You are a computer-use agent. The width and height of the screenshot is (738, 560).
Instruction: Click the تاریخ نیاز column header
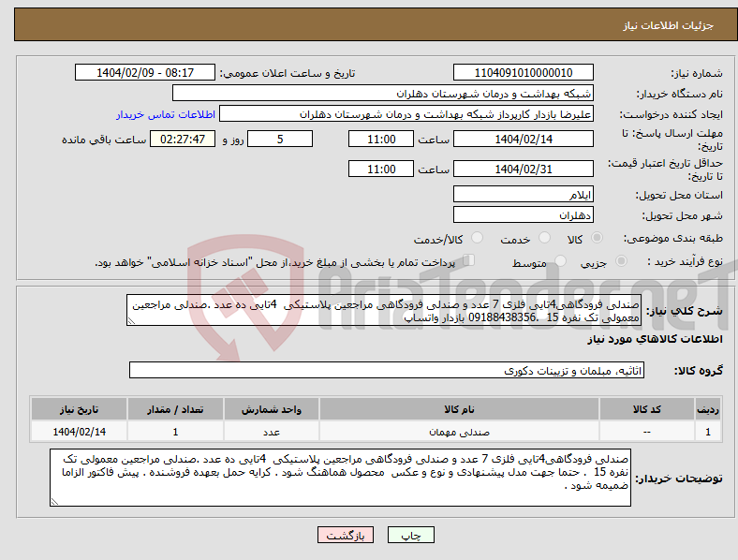coord(79,409)
